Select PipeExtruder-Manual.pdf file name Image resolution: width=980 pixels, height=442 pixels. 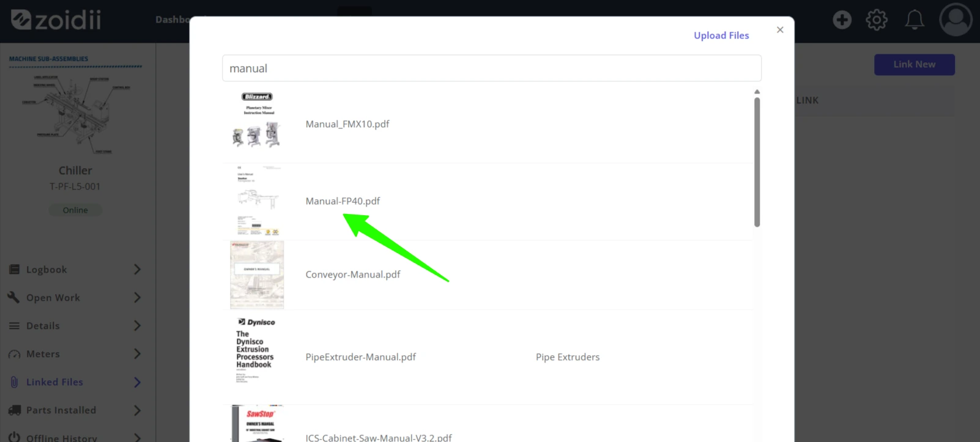360,357
